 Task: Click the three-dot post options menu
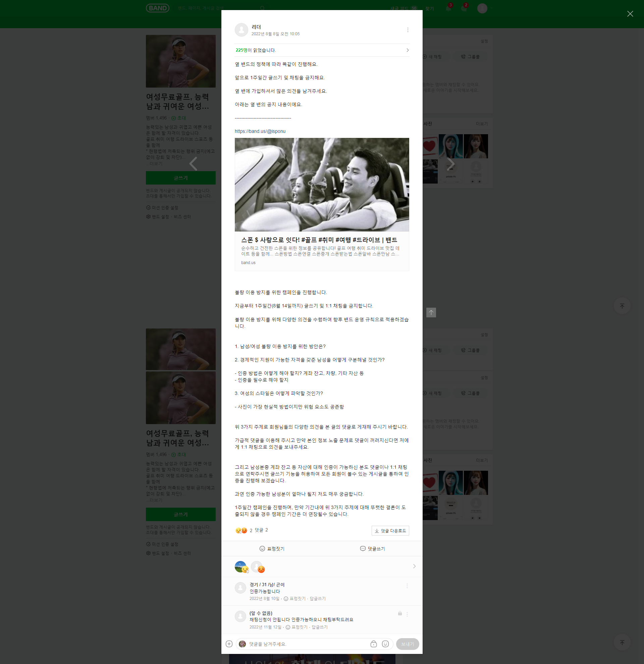coord(408,30)
